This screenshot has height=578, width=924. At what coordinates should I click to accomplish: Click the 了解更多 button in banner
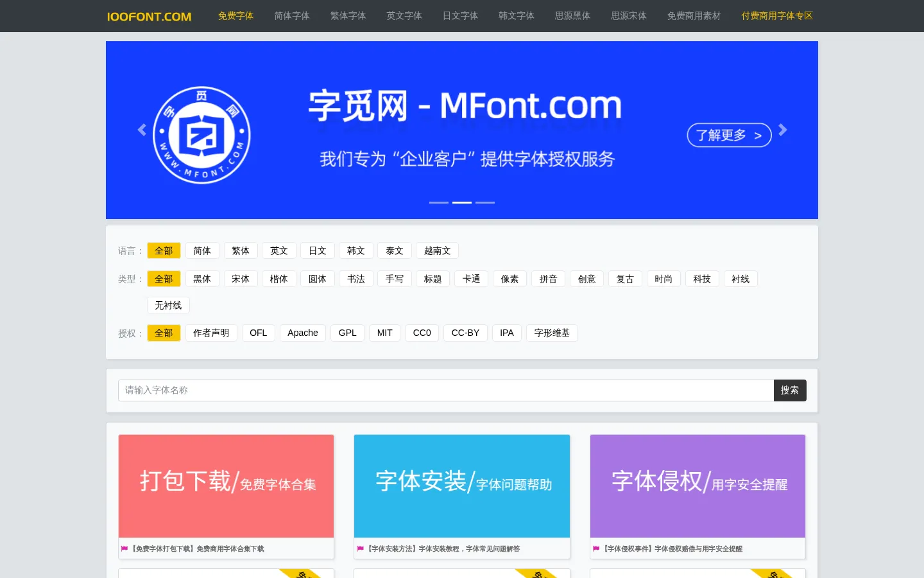click(x=729, y=135)
